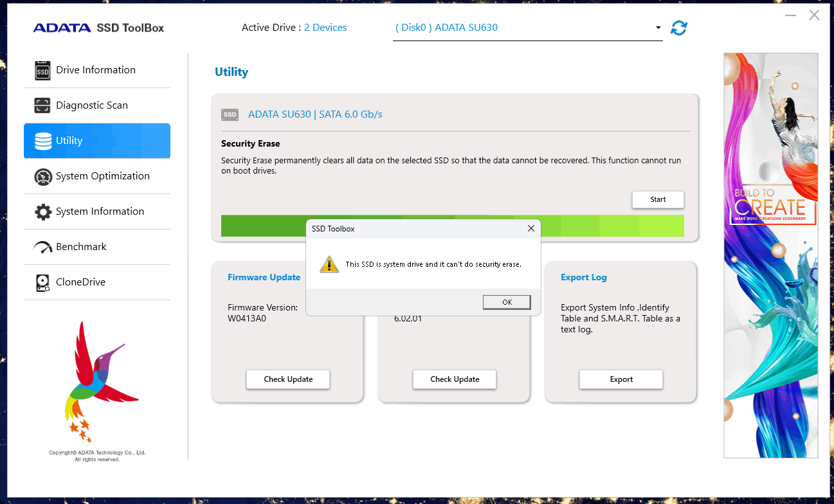Click the Build to Create advertisement banner

(x=771, y=255)
